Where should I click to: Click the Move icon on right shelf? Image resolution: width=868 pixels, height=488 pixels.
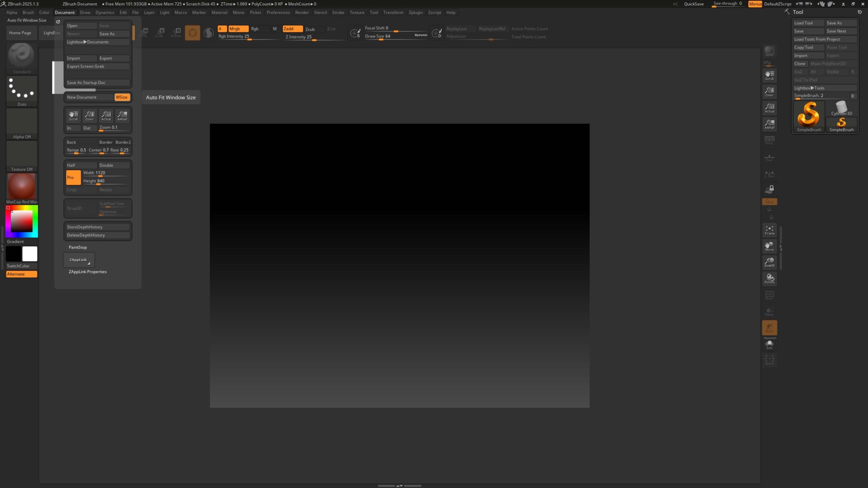(x=769, y=246)
